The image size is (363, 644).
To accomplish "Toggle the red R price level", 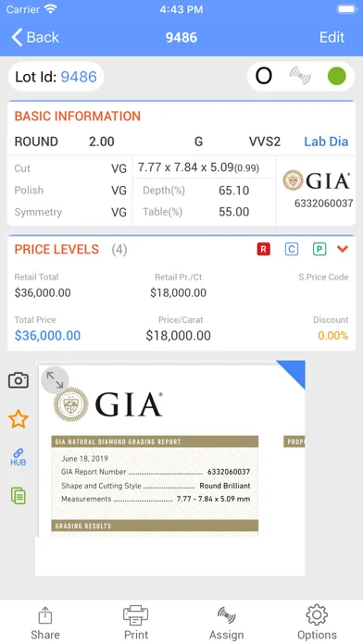I will tap(264, 249).
